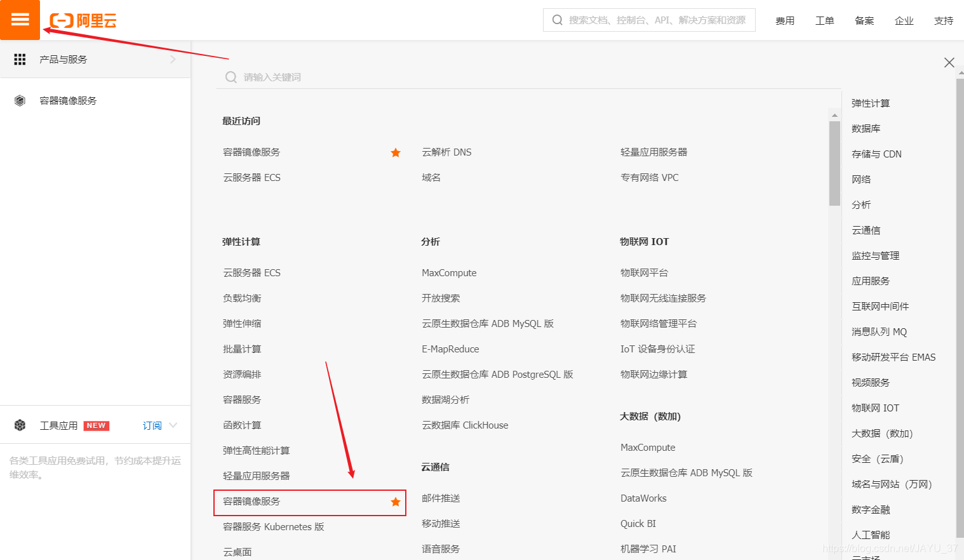This screenshot has width=964, height=560.
Task: Open IoT 设备身份认证
Action: tap(657, 349)
